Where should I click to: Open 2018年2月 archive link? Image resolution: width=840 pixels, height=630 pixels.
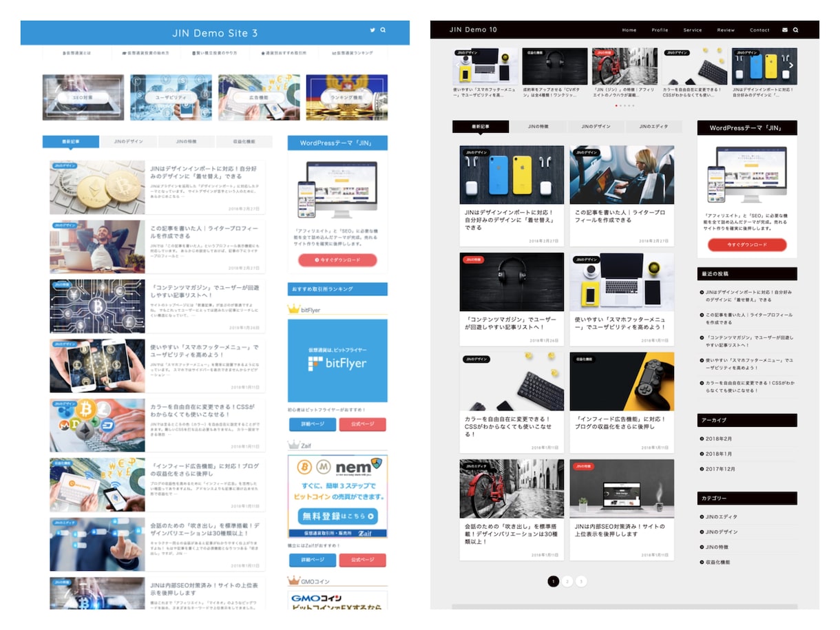718,439
